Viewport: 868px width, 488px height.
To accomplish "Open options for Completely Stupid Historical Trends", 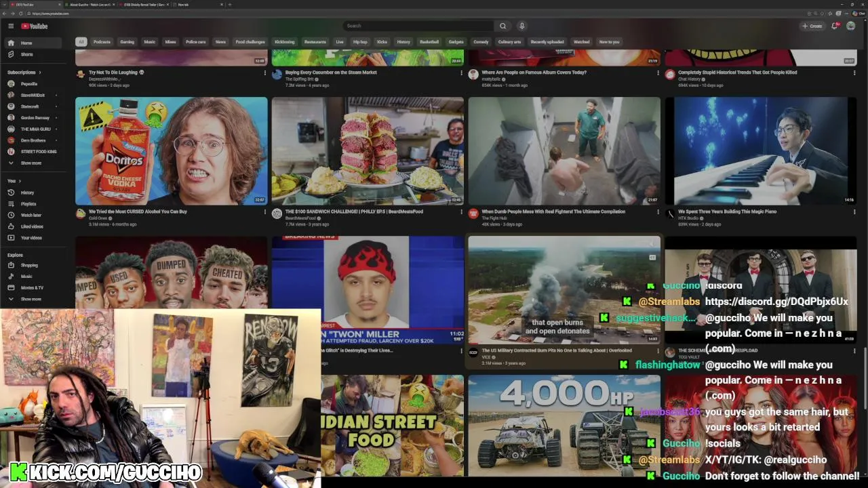I will [854, 73].
